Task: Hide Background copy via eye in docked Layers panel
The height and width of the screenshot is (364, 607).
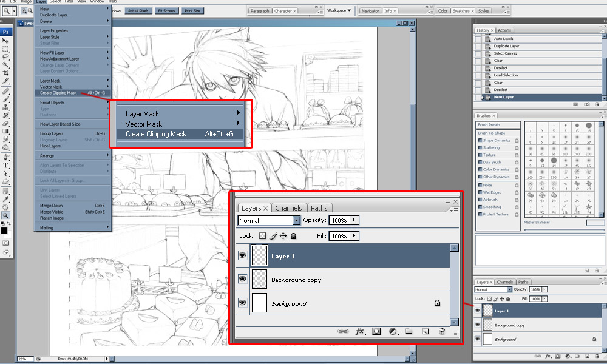Action: tap(477, 325)
